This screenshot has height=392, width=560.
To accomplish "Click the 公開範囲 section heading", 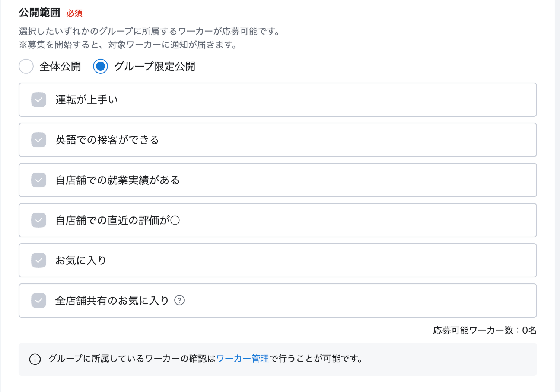I will pyautogui.click(x=39, y=13).
